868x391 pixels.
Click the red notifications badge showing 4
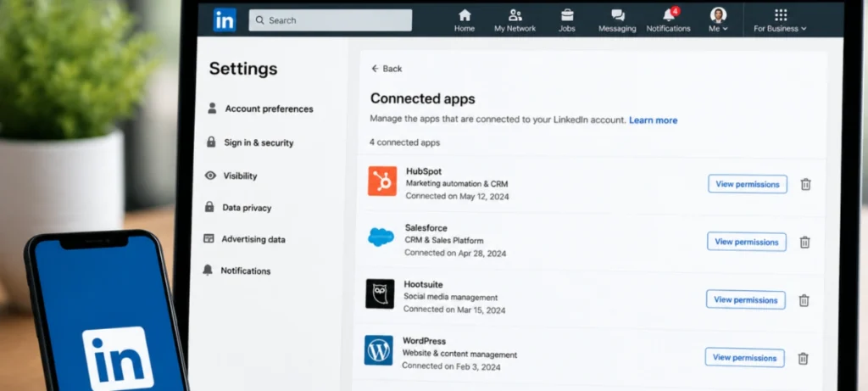tap(675, 10)
